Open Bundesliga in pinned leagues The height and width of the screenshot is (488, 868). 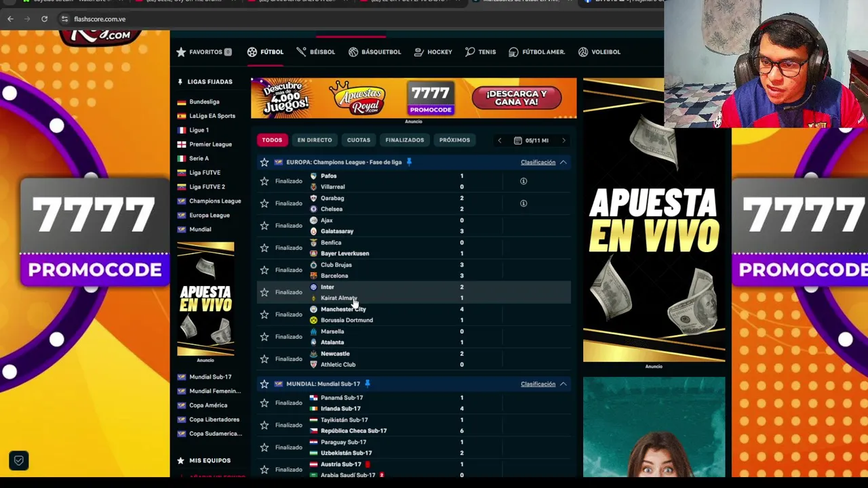point(204,102)
